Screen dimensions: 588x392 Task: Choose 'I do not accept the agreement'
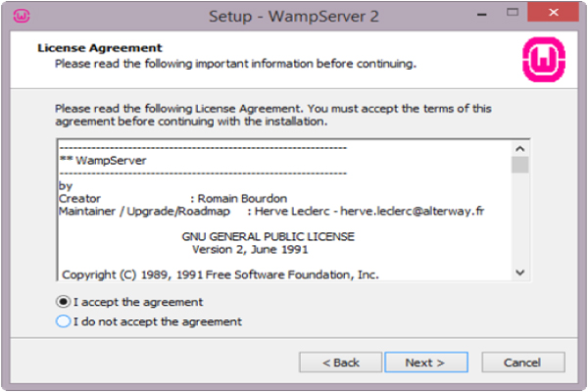tap(63, 321)
